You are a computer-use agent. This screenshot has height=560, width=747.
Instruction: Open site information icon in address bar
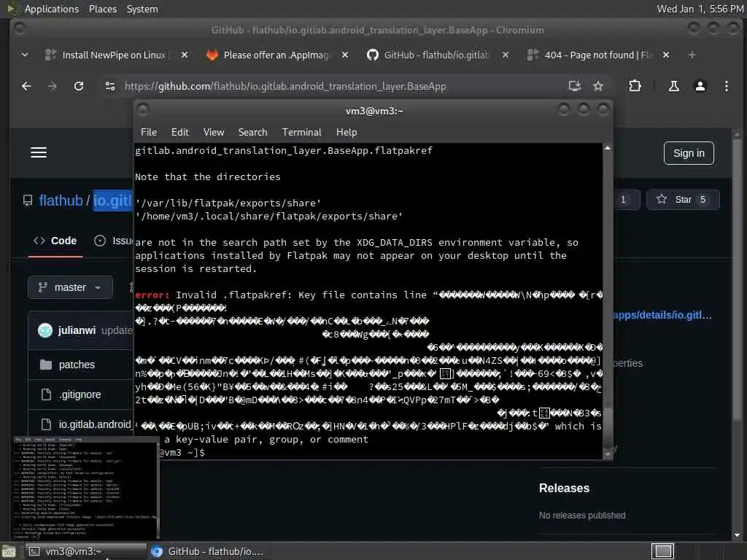pos(110,86)
